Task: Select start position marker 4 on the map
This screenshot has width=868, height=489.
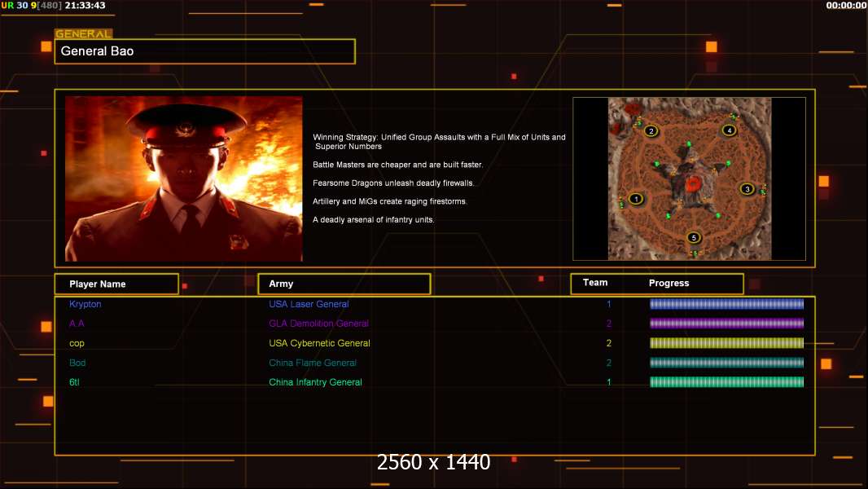Action: [729, 130]
